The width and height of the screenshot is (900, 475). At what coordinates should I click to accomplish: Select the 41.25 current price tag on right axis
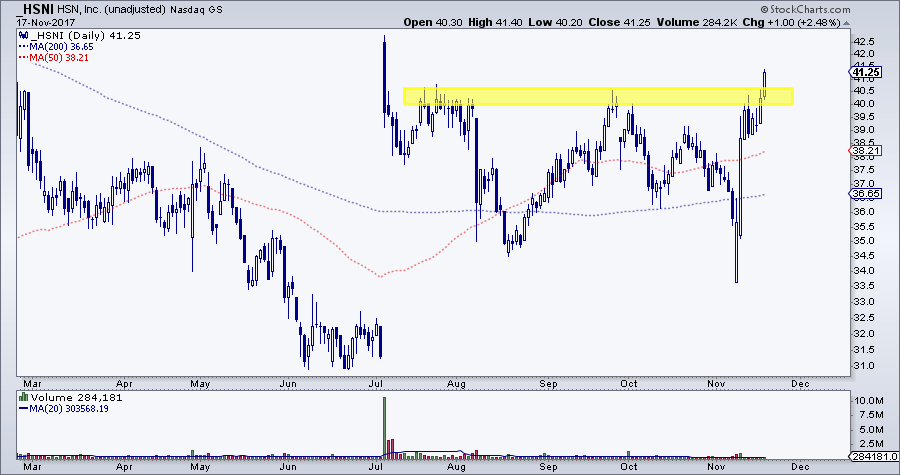[863, 73]
